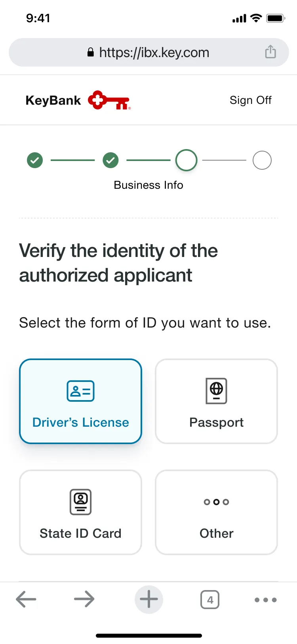Click the KeyBank red key logo
This screenshot has height=644, width=297.
[x=109, y=100]
